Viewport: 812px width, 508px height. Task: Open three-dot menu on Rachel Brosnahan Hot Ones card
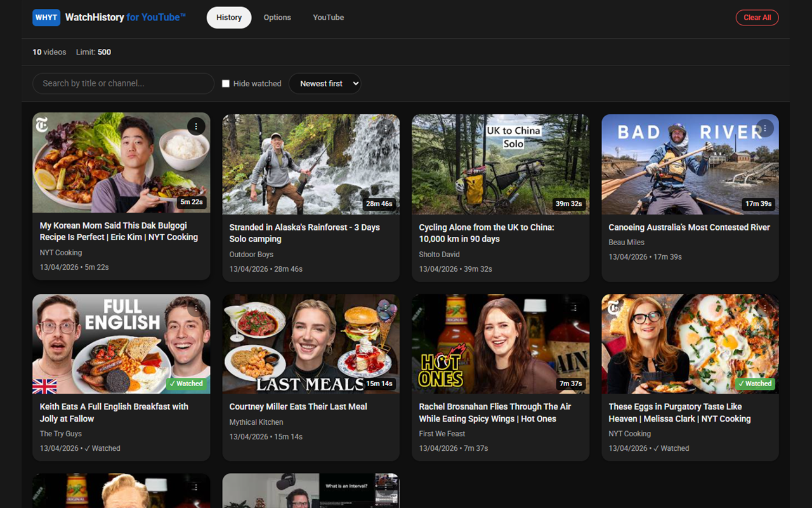pyautogui.click(x=575, y=308)
